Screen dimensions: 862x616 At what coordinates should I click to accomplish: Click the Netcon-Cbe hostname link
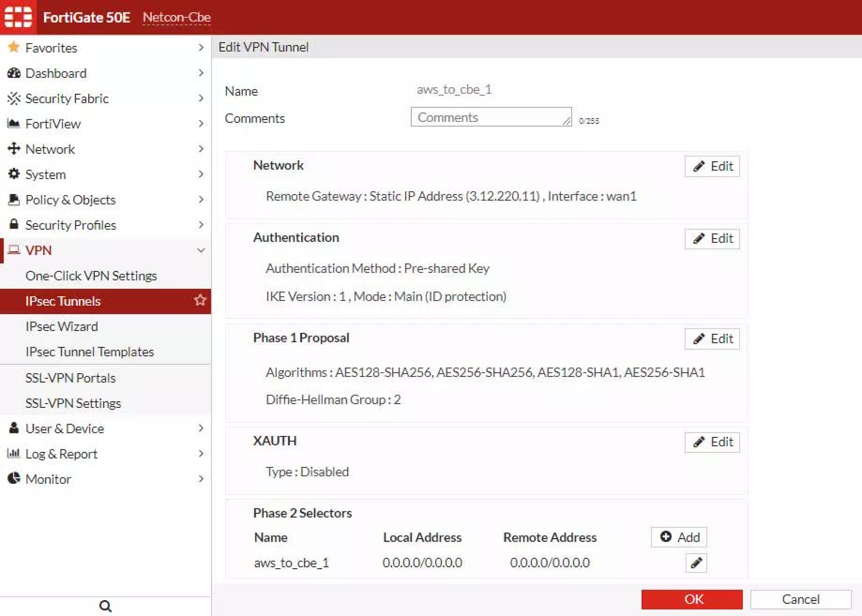click(x=177, y=17)
